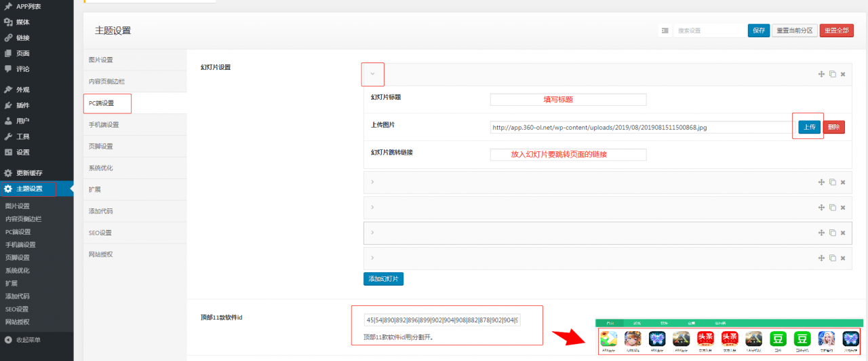Open 图片设置 in the dark admin submenu

pyautogui.click(x=18, y=206)
